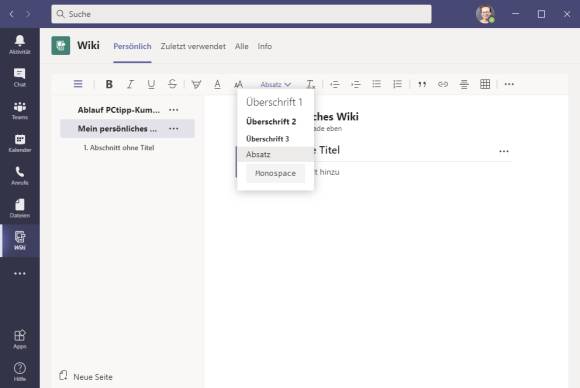Switch to the Zuletzt verwendet tab
This screenshot has height=388, width=580.
tap(193, 47)
